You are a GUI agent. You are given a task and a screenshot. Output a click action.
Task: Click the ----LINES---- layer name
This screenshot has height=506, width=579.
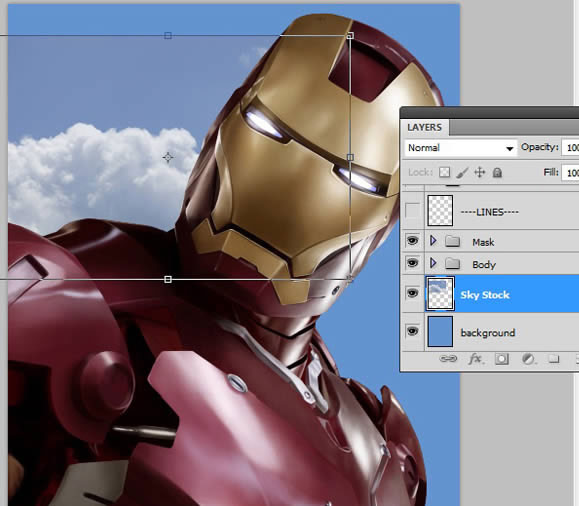click(489, 212)
